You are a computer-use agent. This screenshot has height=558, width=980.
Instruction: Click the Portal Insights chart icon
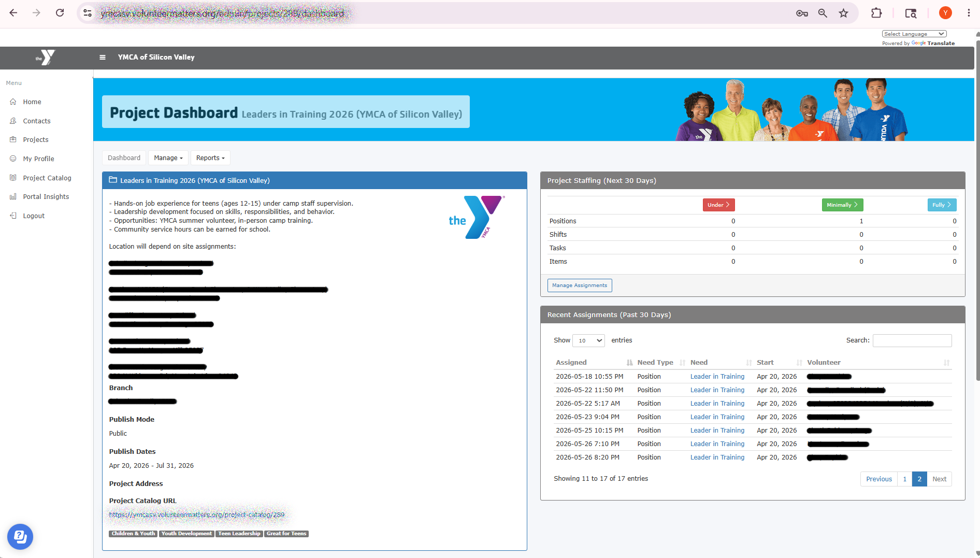tap(13, 197)
